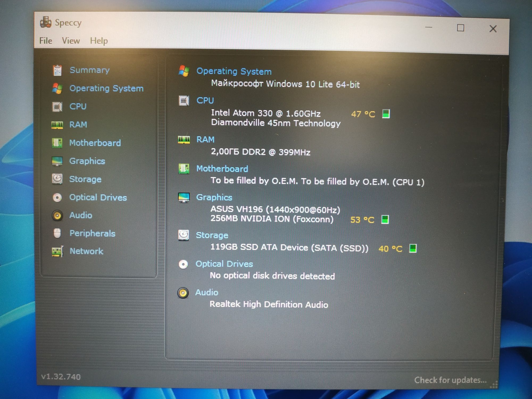Click the Audio speaker icon in sidebar

pos(57,215)
